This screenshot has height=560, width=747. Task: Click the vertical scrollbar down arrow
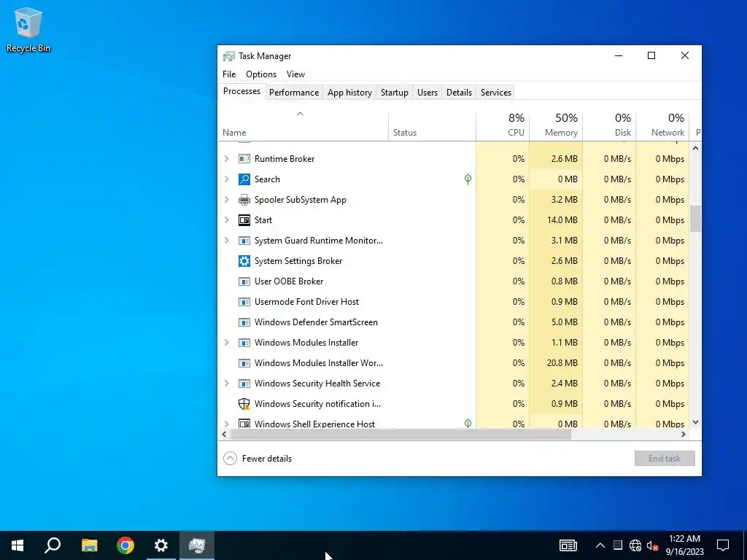pos(695,422)
